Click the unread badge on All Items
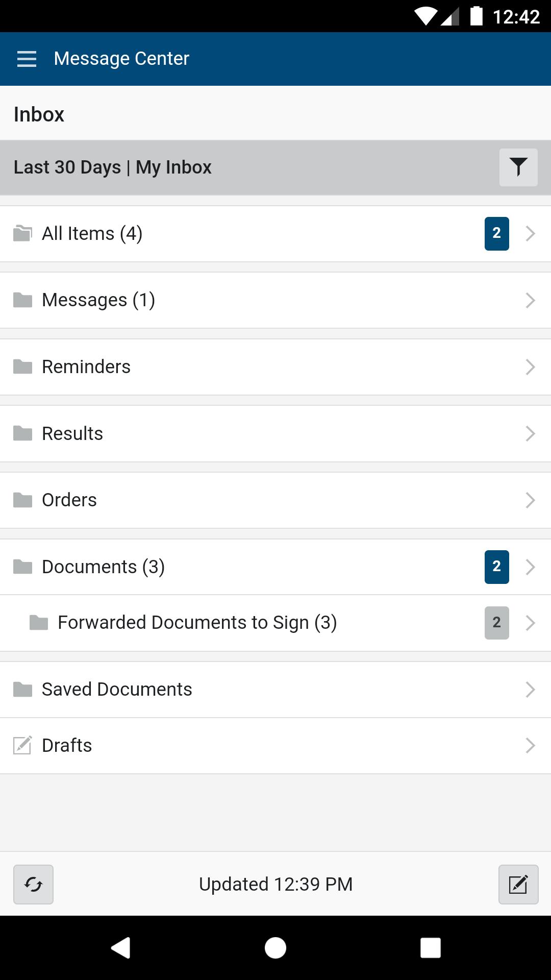551x980 pixels. tap(496, 234)
